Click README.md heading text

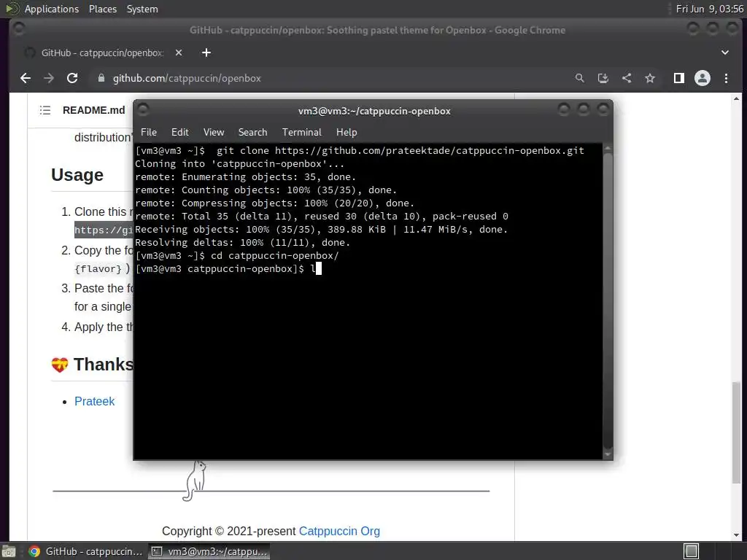click(x=94, y=110)
